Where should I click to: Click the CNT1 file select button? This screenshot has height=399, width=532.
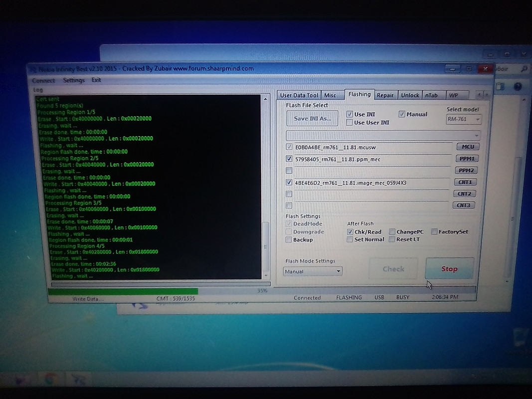pyautogui.click(x=465, y=182)
